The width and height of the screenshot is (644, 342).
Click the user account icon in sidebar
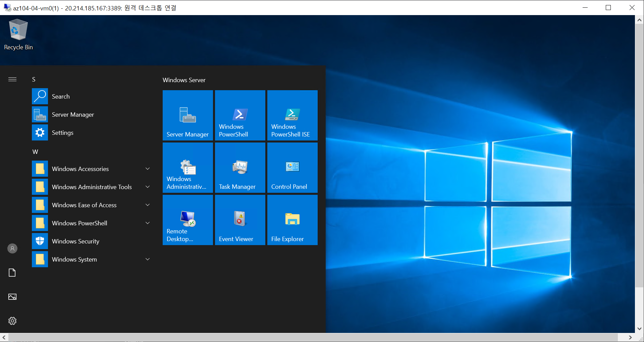click(x=12, y=248)
